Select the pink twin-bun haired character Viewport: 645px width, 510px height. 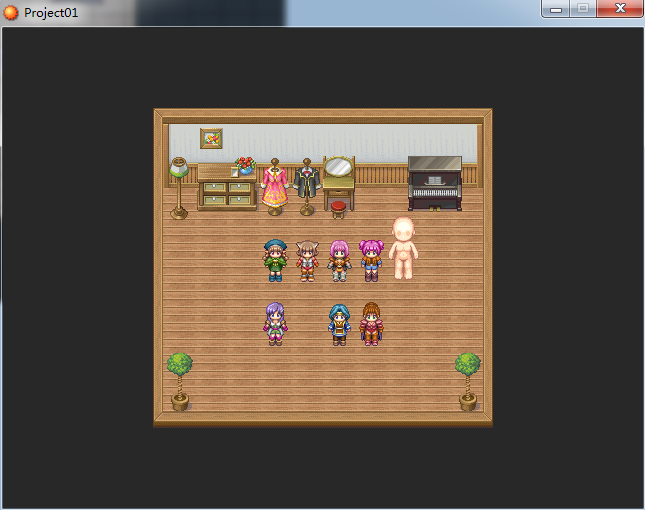coord(371,261)
